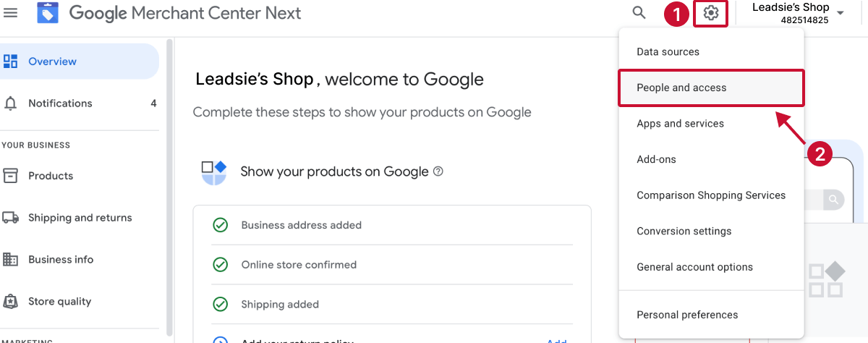Open the hamburger main menu
This screenshot has height=343, width=868.
point(11,12)
